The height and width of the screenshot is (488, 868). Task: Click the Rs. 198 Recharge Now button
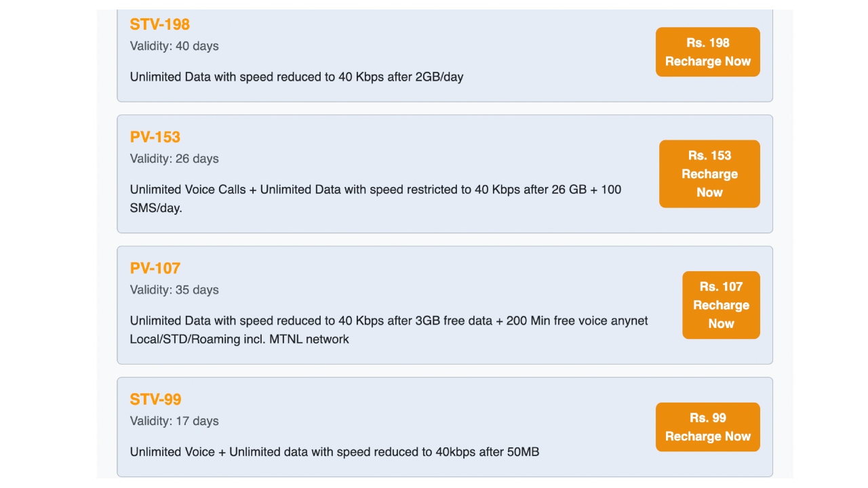tap(707, 52)
